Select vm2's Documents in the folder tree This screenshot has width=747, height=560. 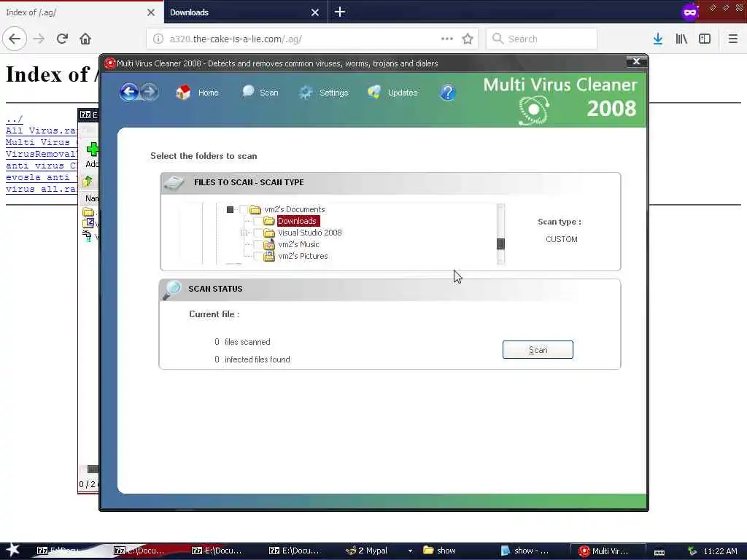point(295,209)
